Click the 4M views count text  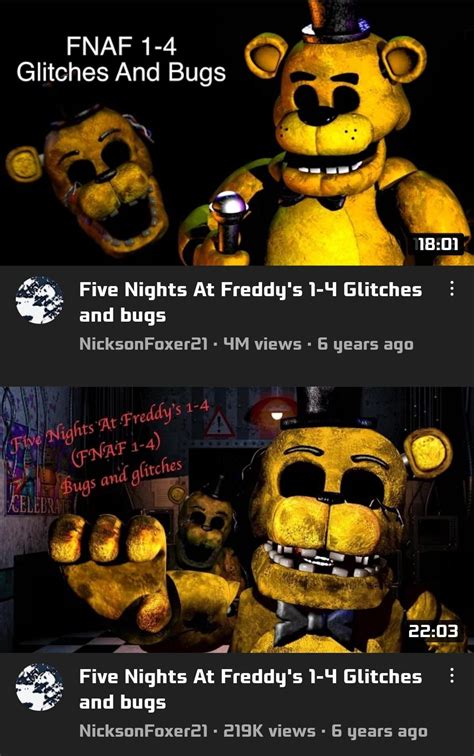(262, 344)
